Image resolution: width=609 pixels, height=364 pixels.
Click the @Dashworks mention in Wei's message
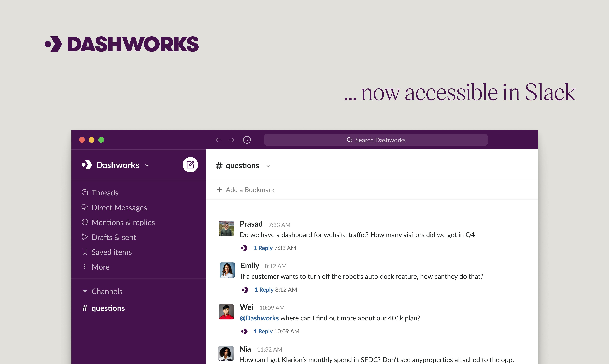pos(259,318)
